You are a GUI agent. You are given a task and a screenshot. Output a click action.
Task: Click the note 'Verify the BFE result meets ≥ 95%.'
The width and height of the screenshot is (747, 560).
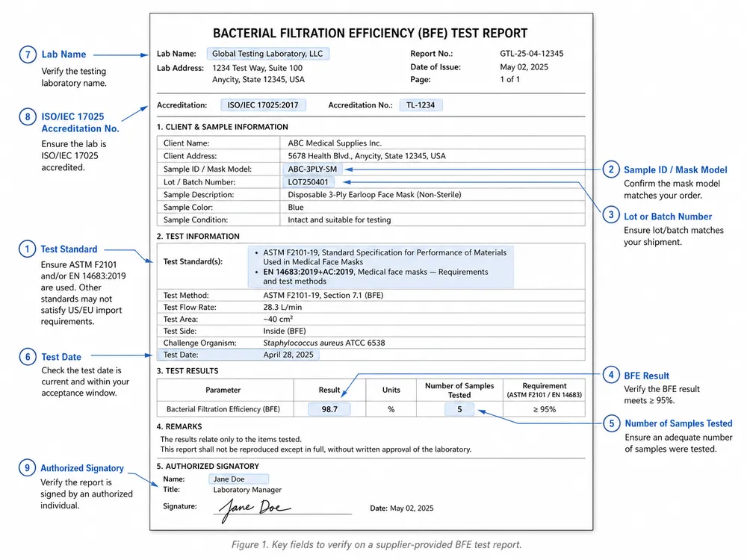[x=662, y=395]
